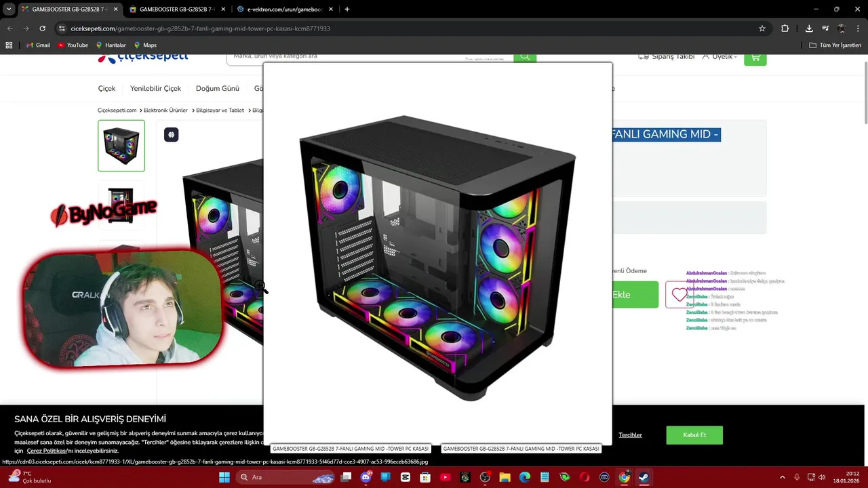Click the Çiçeksepeti search input field
The height and width of the screenshot is (488, 868).
click(370, 57)
